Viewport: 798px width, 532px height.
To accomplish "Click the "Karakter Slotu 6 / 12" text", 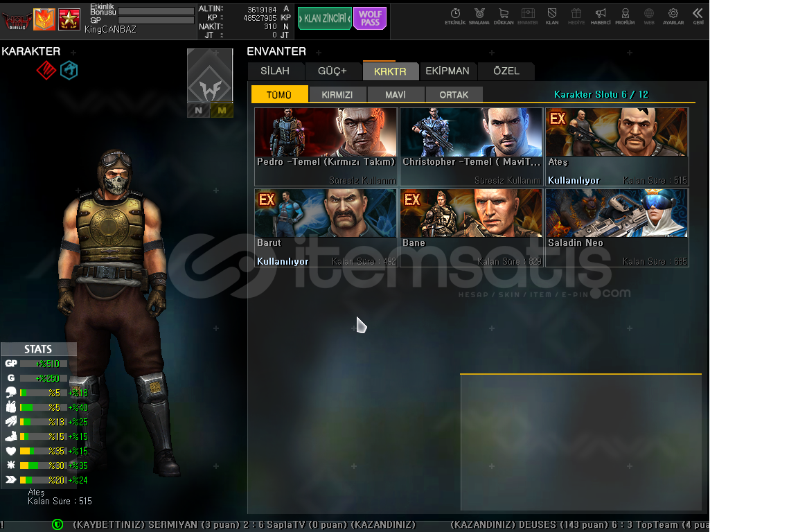I will click(601, 94).
